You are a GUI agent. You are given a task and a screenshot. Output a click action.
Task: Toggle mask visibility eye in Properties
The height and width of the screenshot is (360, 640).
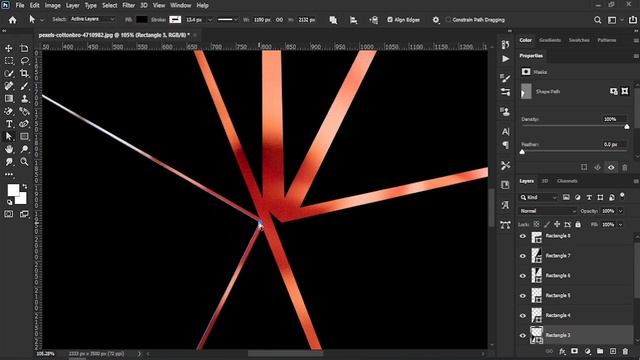click(x=611, y=167)
